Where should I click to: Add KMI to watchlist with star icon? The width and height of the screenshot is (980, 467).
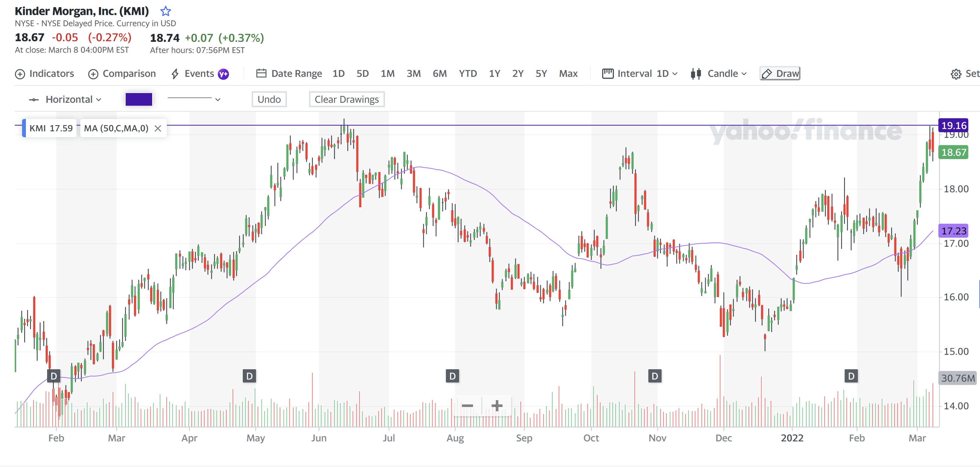click(165, 11)
